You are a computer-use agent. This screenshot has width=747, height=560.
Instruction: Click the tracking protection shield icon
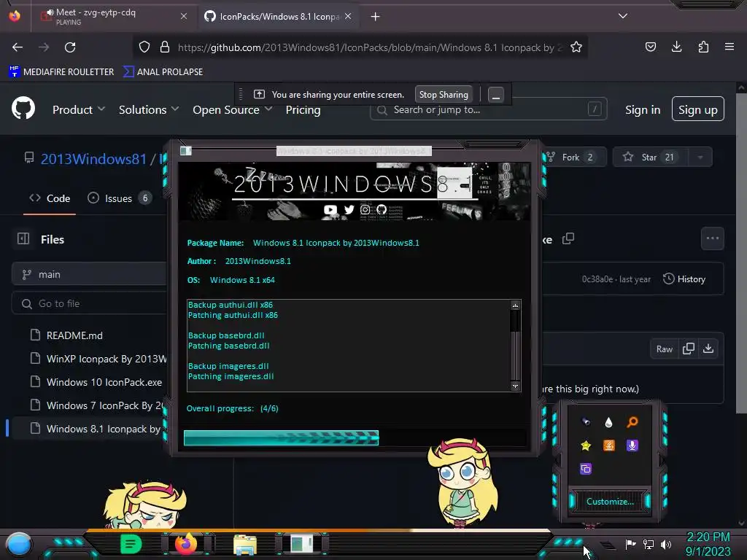144,47
